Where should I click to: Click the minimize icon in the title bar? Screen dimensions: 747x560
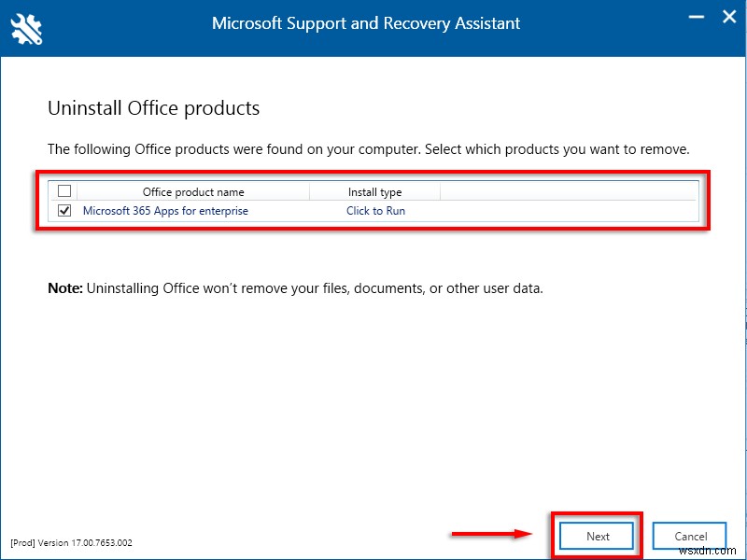tap(696, 16)
